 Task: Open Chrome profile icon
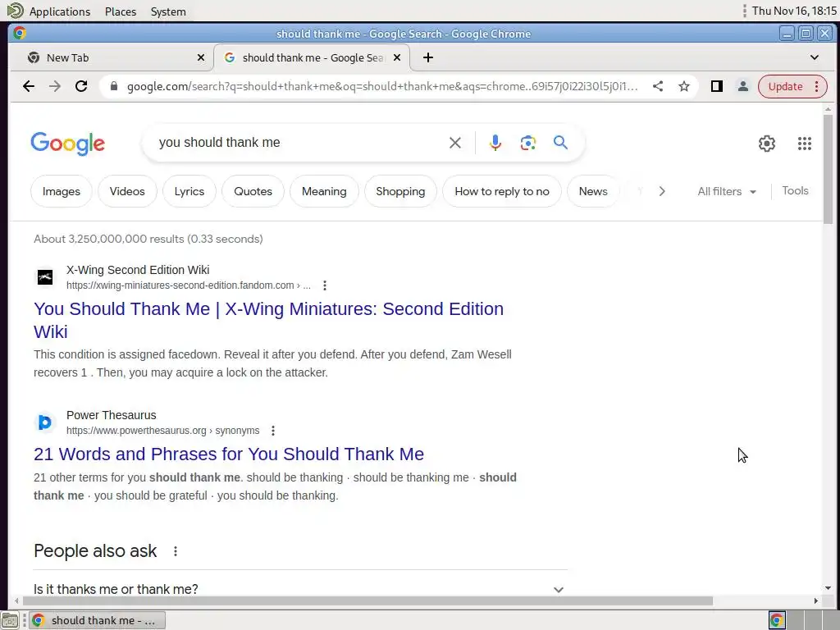coord(743,86)
